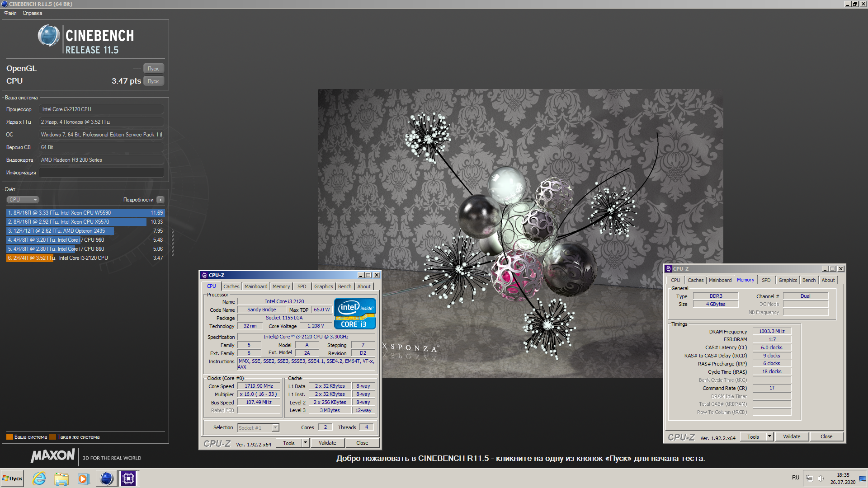Screen dimensions: 868x488
Task: Expand Tools dropdown arrow in right CPU-Z
Action: click(x=770, y=437)
